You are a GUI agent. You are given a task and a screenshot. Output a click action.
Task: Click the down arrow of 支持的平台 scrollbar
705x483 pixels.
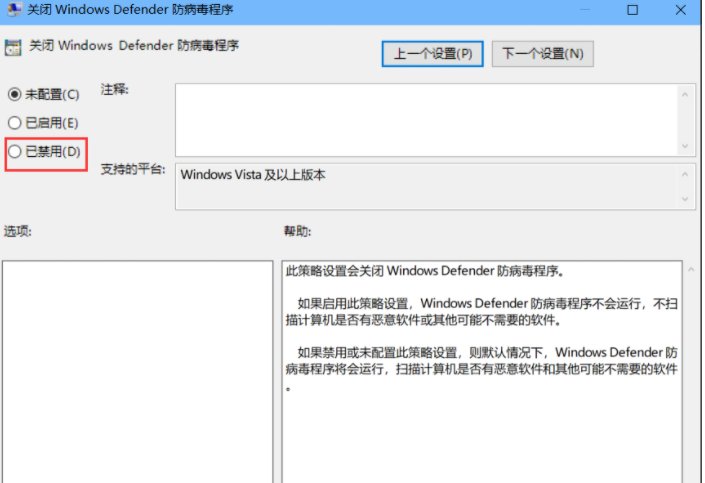coord(685,199)
